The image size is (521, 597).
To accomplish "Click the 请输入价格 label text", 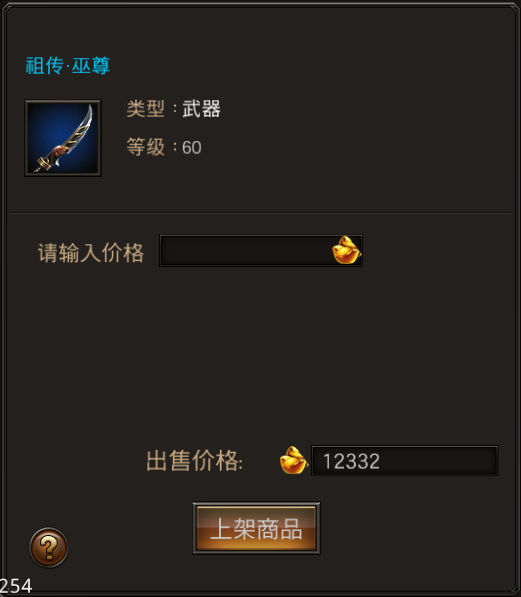I will pos(91,252).
